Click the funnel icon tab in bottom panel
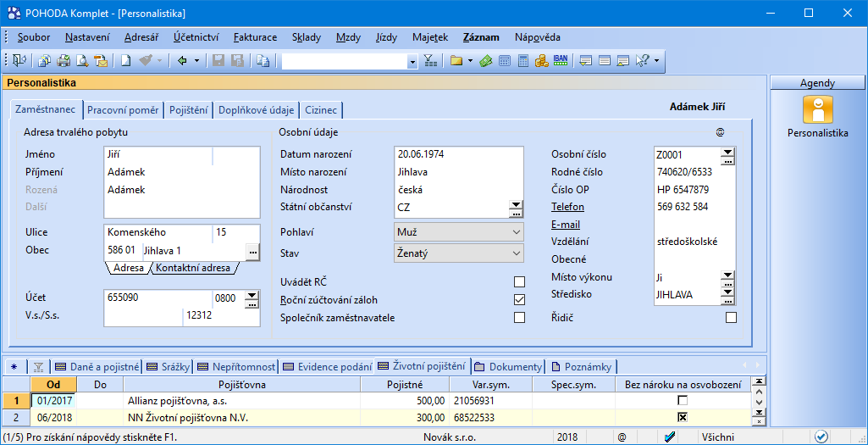Screen dimensions: 868x445 38,367
